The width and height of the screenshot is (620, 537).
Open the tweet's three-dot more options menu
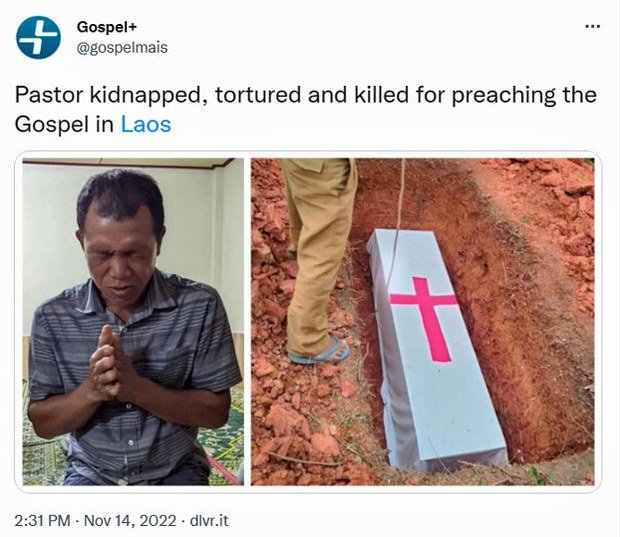(592, 26)
